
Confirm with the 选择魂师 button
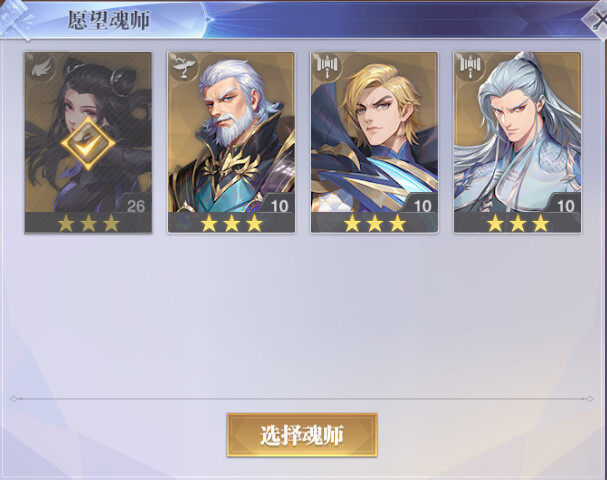pyautogui.click(x=302, y=435)
